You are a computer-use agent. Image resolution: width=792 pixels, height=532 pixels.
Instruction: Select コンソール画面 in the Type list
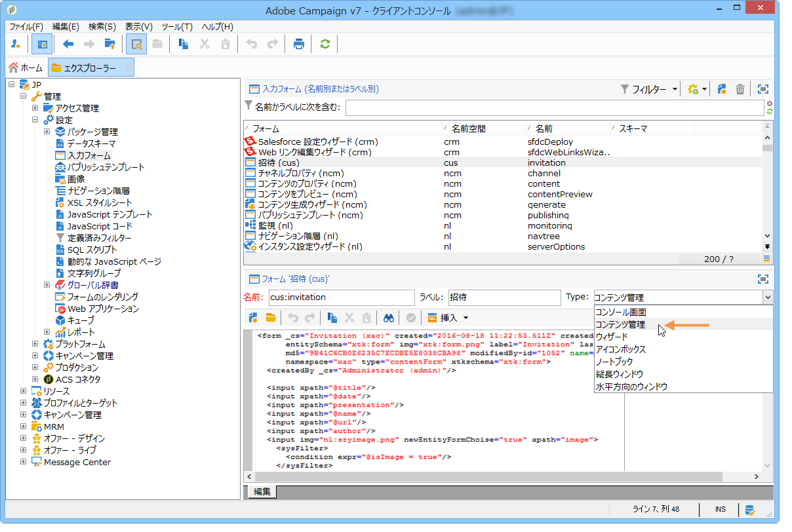tap(683, 313)
